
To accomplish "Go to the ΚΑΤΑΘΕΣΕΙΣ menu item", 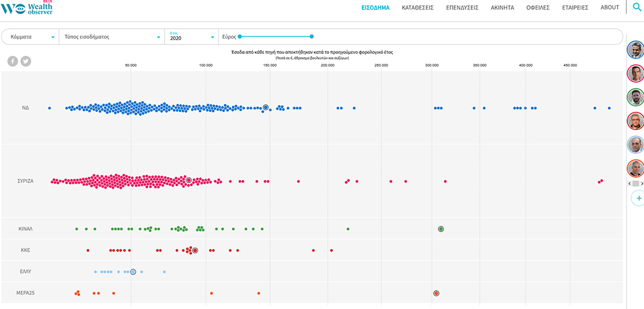I will click(x=417, y=8).
